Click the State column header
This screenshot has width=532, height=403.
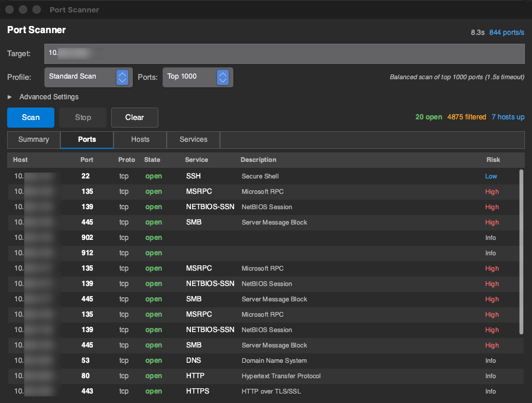click(152, 160)
